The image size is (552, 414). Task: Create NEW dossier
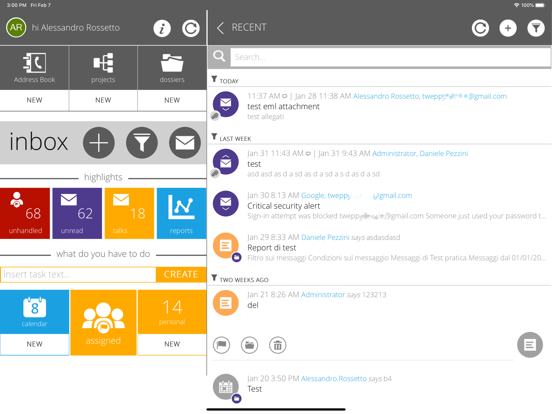172,100
